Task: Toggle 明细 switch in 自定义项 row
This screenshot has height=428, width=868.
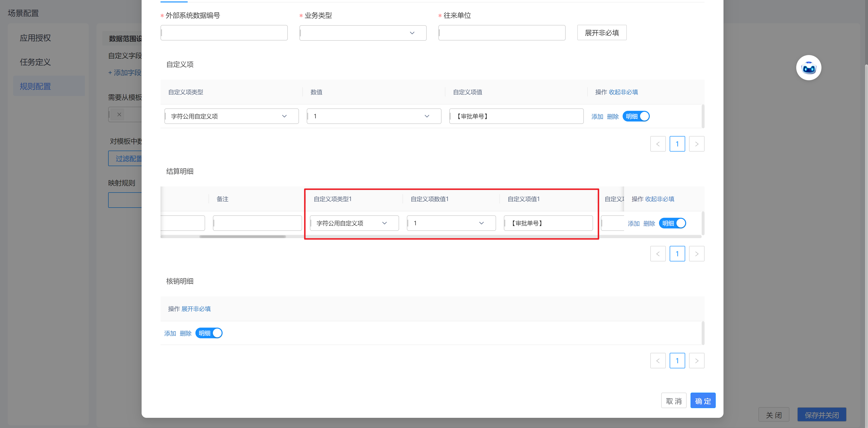Action: coord(636,116)
